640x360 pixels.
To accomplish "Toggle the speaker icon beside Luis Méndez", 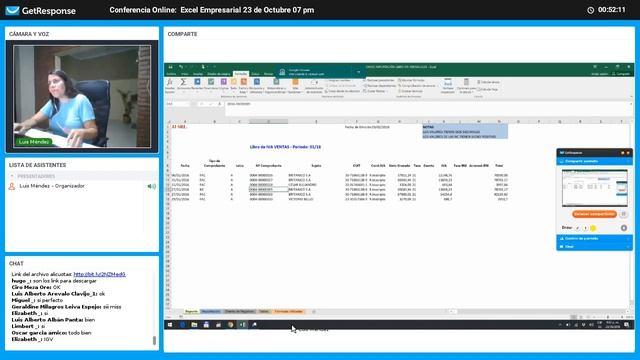I will tap(151, 186).
